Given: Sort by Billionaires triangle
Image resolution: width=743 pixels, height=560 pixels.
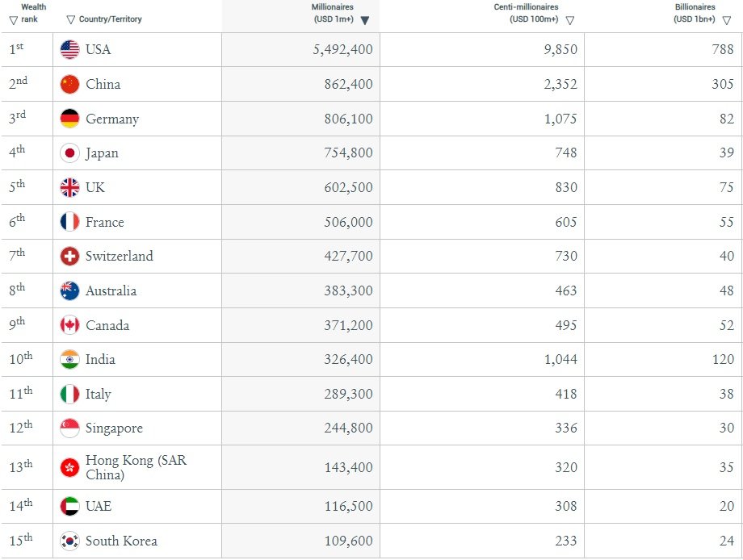Looking at the screenshot, I should pos(727,20).
